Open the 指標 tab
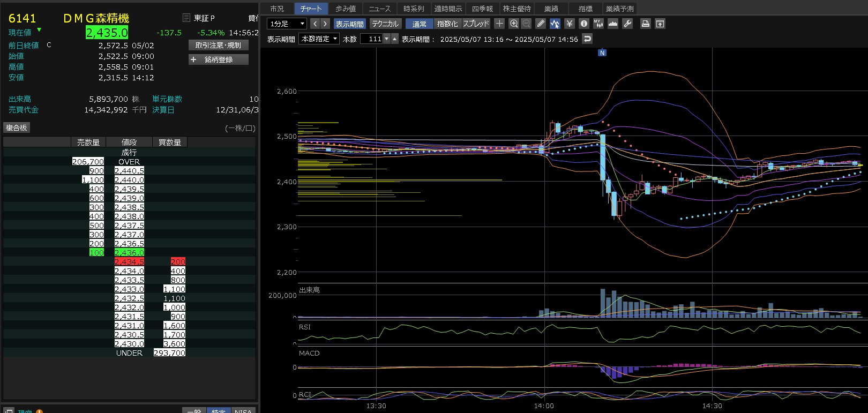 pyautogui.click(x=586, y=9)
